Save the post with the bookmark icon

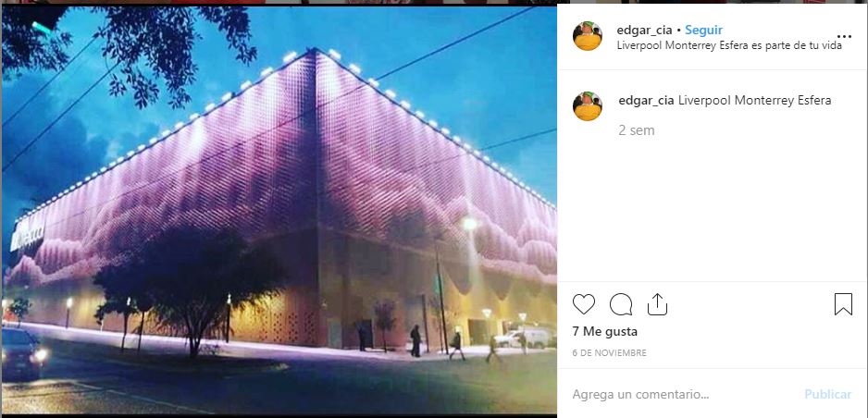[x=843, y=304]
